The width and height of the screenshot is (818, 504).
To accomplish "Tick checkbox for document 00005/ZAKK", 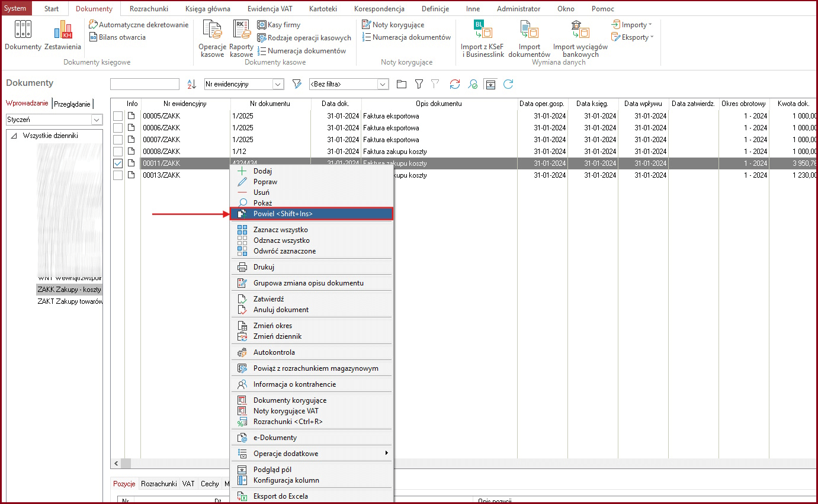I will pos(118,116).
